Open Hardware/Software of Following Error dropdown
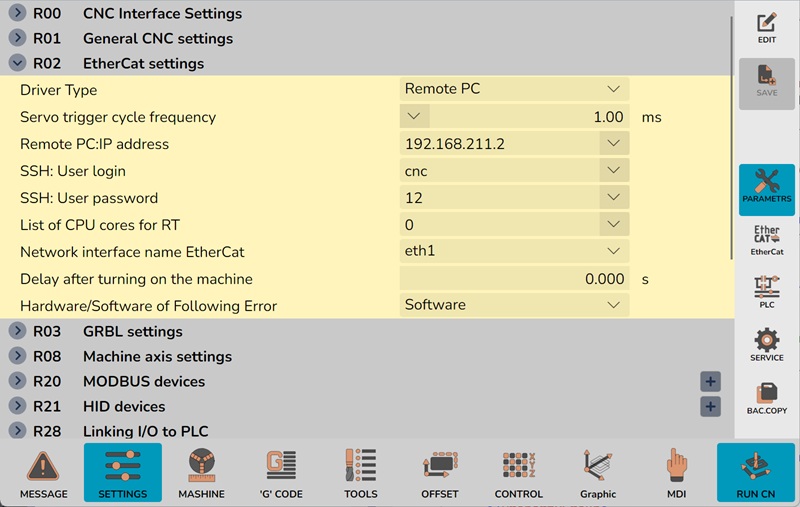The height and width of the screenshot is (507, 800). pyautogui.click(x=514, y=304)
